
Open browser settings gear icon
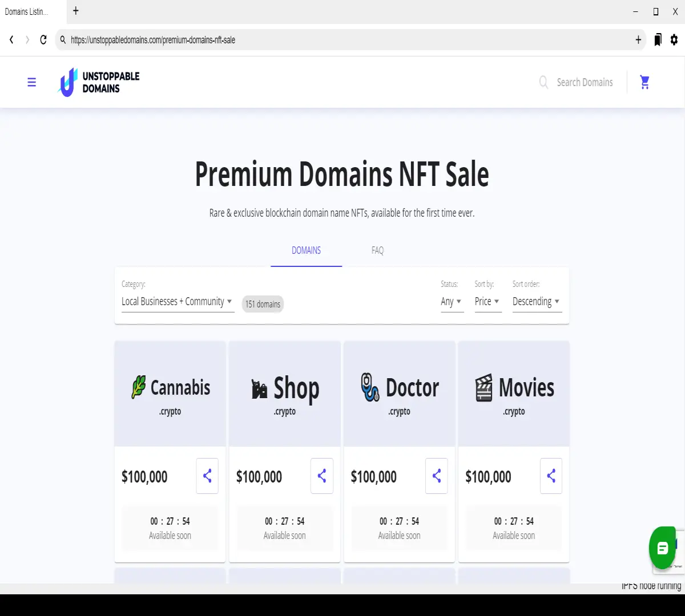pyautogui.click(x=674, y=40)
